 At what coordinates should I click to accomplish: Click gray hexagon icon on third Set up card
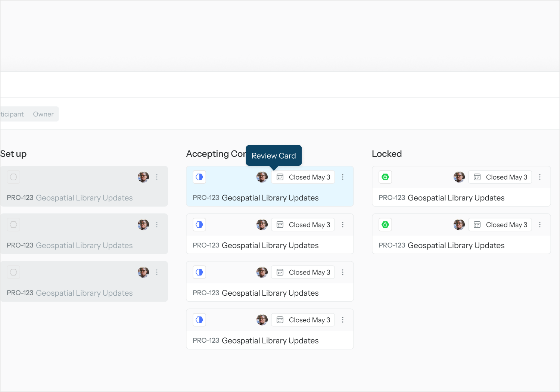coord(13,272)
